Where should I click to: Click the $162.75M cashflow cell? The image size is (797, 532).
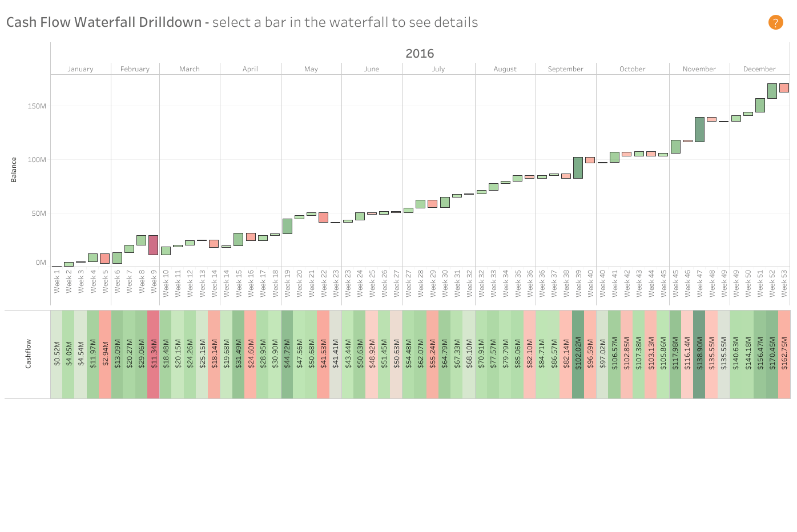coord(784,354)
